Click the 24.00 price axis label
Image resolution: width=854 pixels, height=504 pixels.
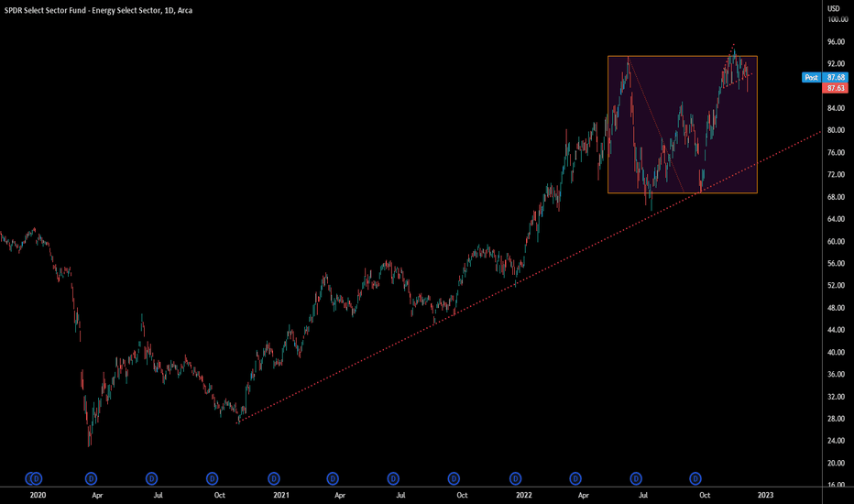836,441
